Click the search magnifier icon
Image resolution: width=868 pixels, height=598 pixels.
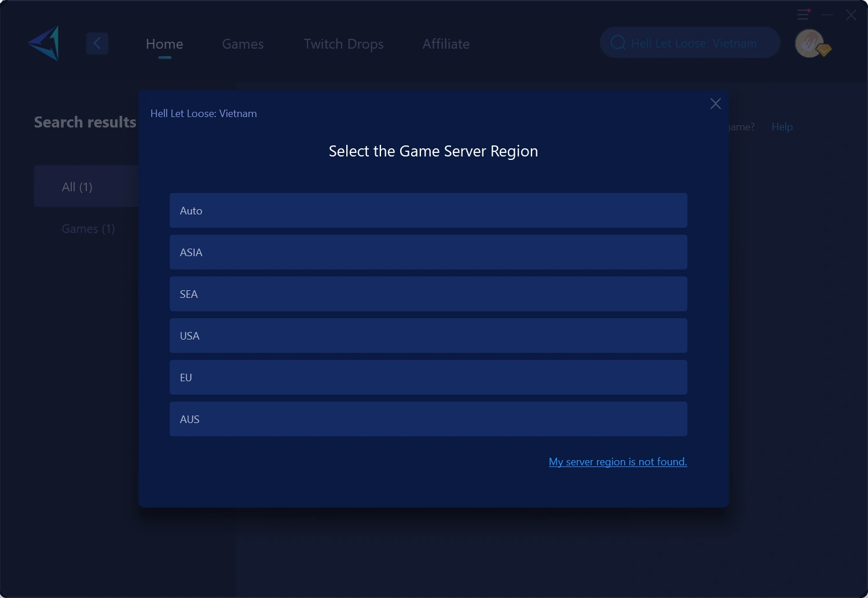point(618,43)
